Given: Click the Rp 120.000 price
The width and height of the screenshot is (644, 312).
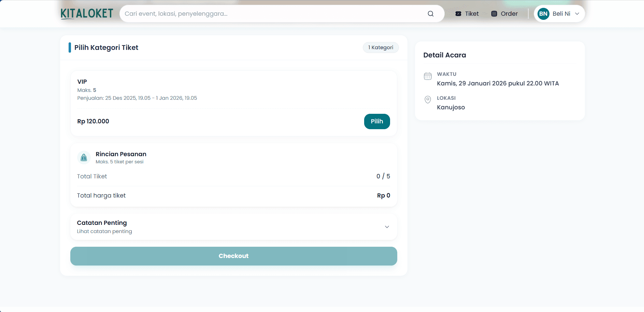Looking at the screenshot, I should (x=93, y=121).
